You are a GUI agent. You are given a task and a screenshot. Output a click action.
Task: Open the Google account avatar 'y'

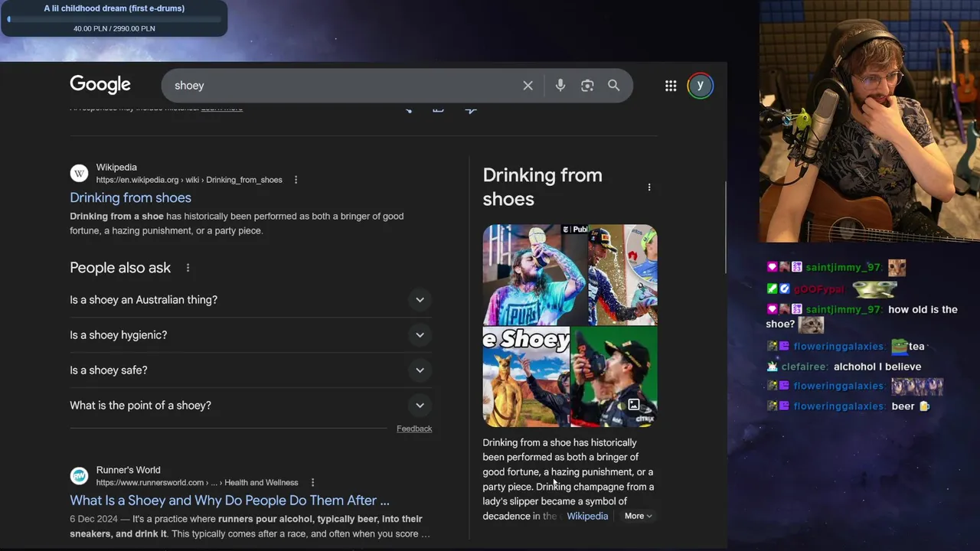(700, 86)
